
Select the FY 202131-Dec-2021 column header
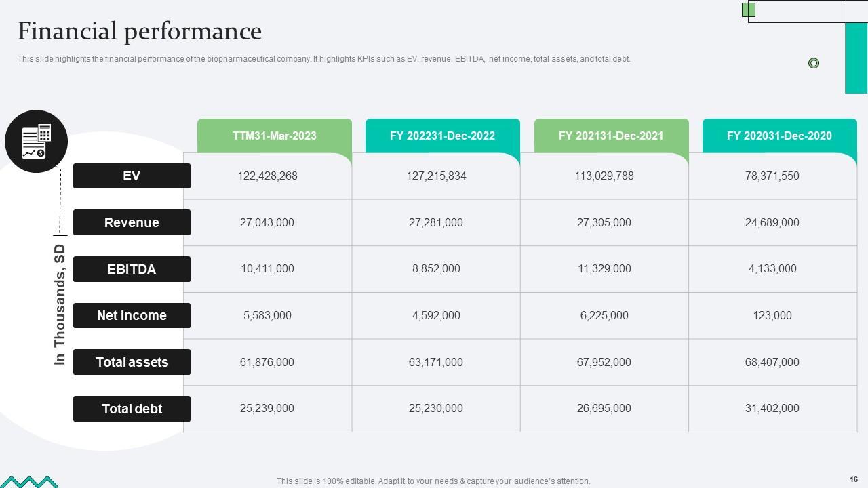(x=611, y=136)
